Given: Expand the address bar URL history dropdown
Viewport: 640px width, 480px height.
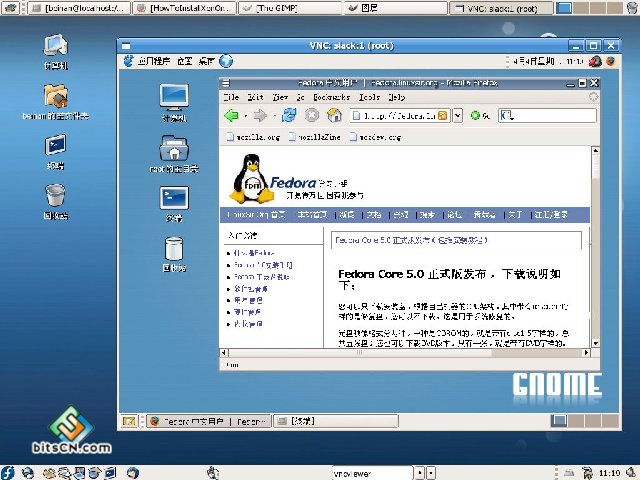Looking at the screenshot, I should 458,116.
